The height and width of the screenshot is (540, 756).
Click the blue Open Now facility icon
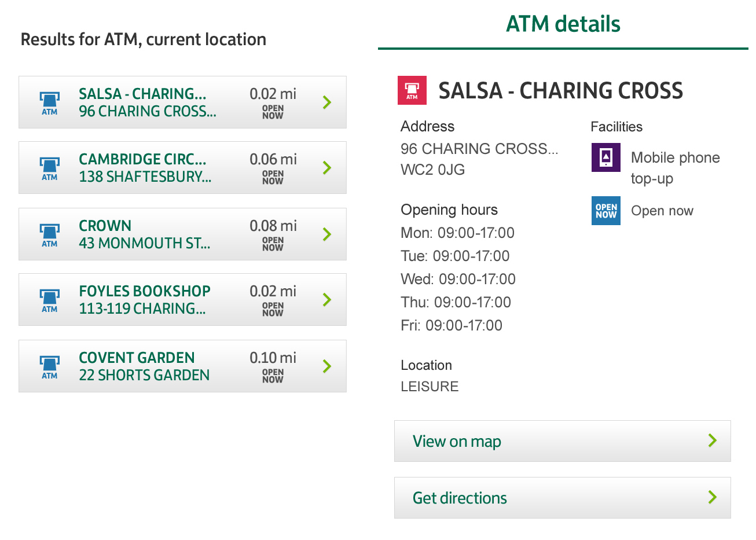605,211
